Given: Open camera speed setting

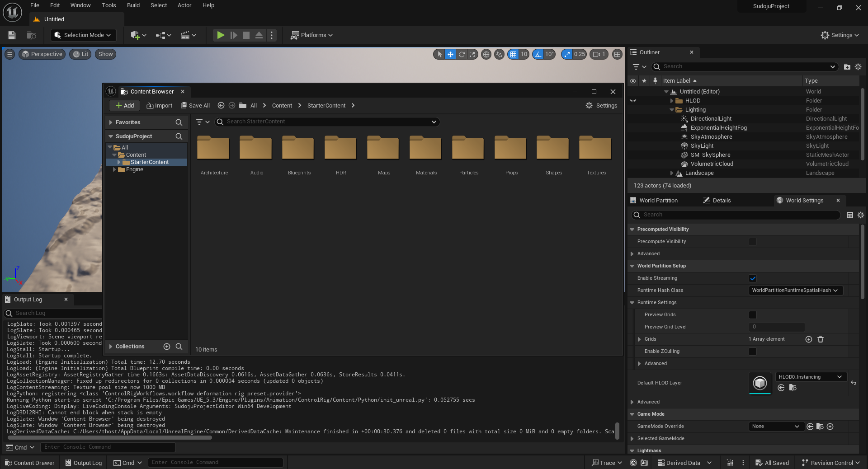Looking at the screenshot, I should pyautogui.click(x=599, y=54).
